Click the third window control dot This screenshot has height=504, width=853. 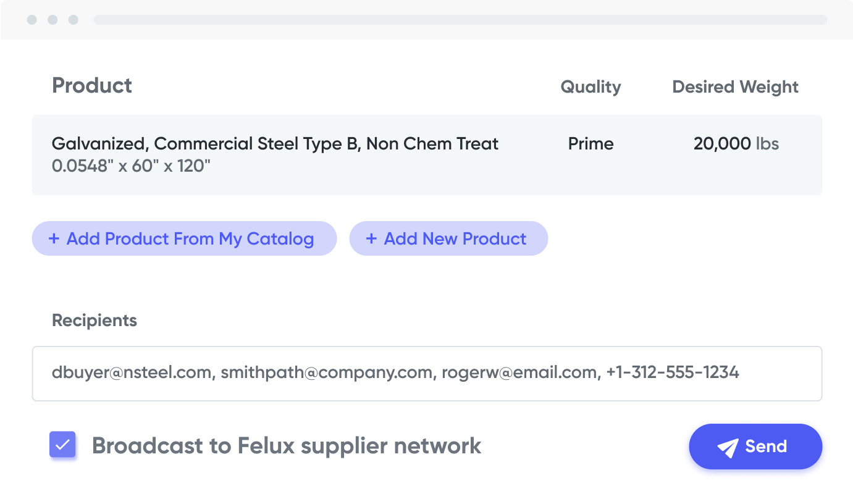(73, 20)
